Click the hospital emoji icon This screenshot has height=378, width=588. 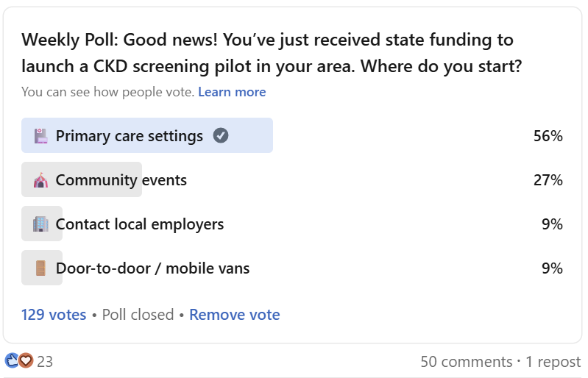(41, 136)
